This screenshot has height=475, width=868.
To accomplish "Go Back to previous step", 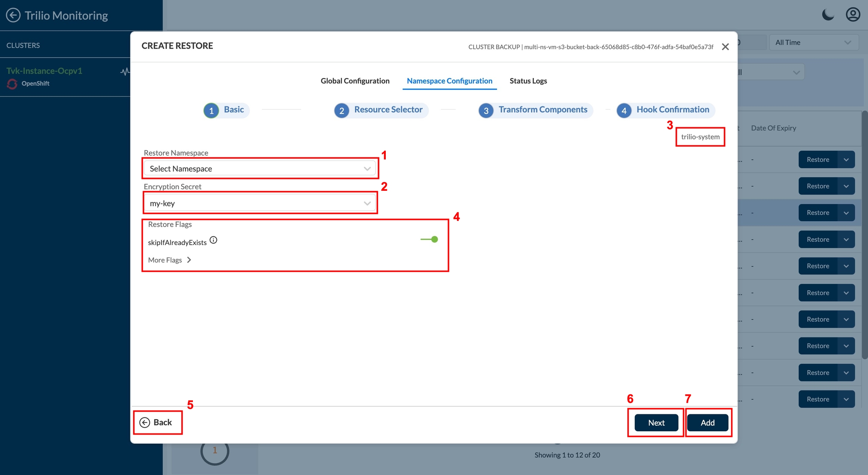I will click(x=156, y=422).
